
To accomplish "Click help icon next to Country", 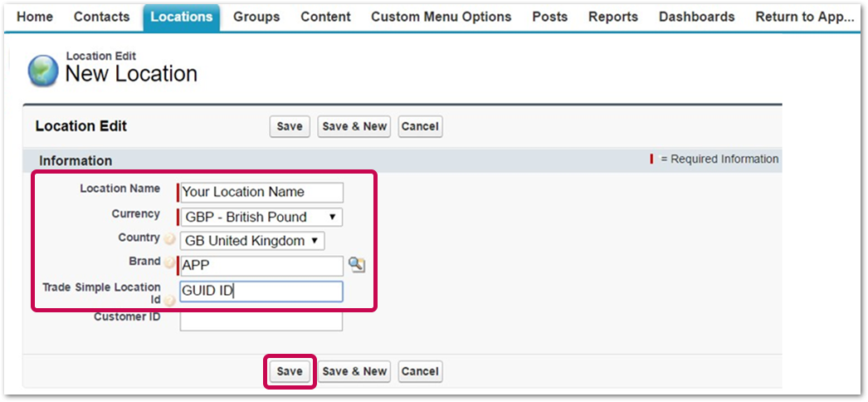I will tap(170, 238).
